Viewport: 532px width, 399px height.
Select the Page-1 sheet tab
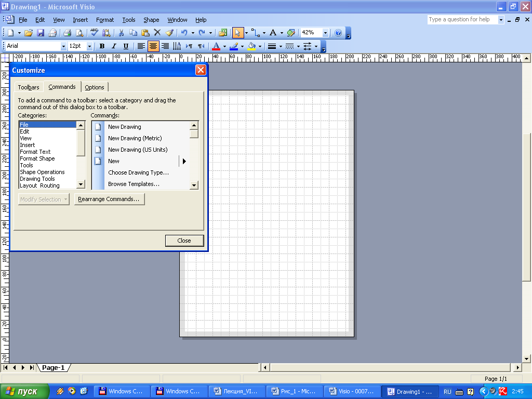tap(54, 367)
